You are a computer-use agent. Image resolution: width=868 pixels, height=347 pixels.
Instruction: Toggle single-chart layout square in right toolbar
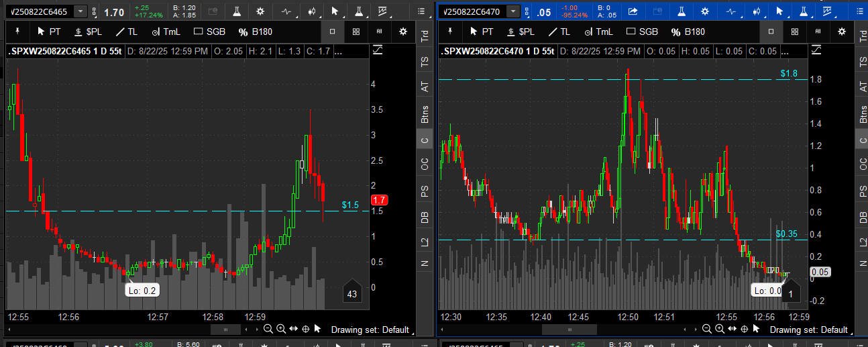(x=771, y=32)
